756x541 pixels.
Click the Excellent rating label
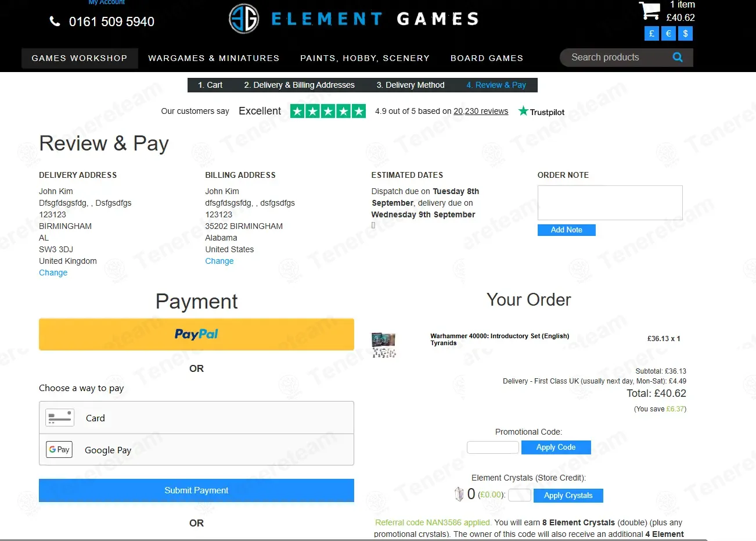(260, 111)
